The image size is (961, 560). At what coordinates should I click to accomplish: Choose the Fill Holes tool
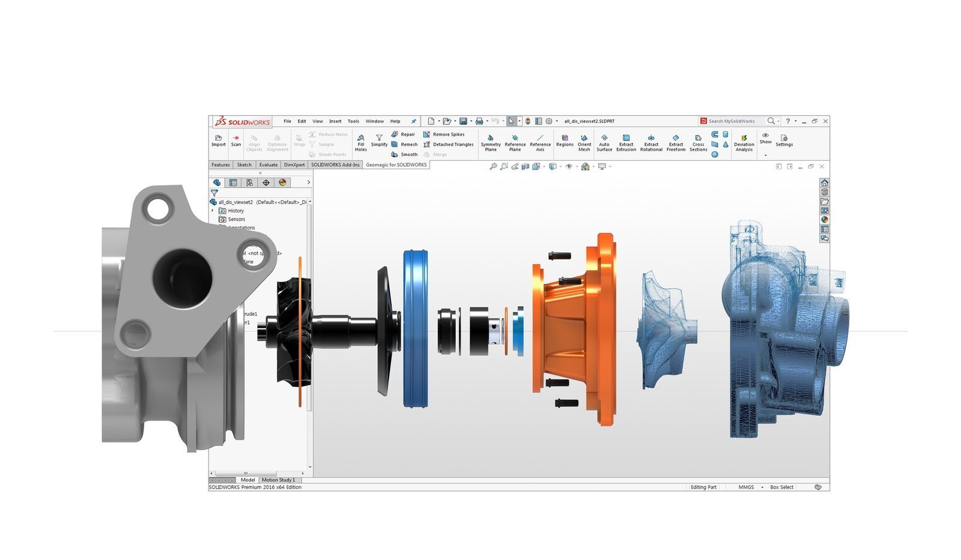point(360,143)
